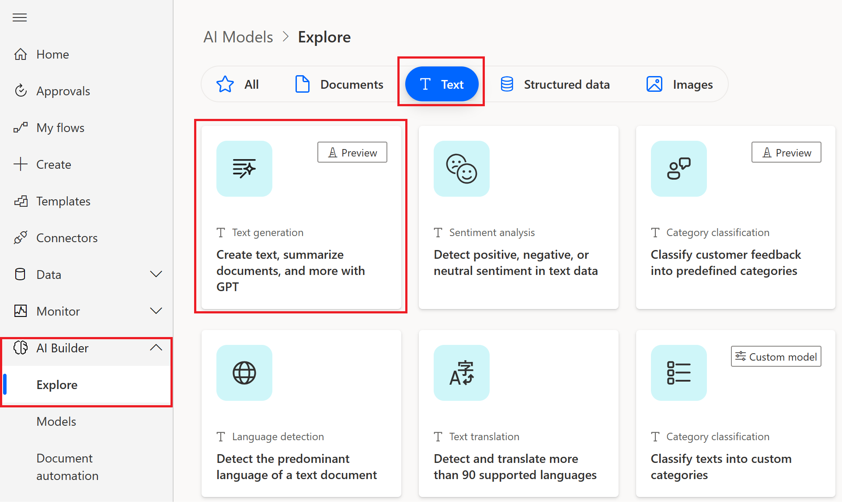The image size is (842, 504).
Task: Open the Documents filter tab
Action: coord(339,84)
